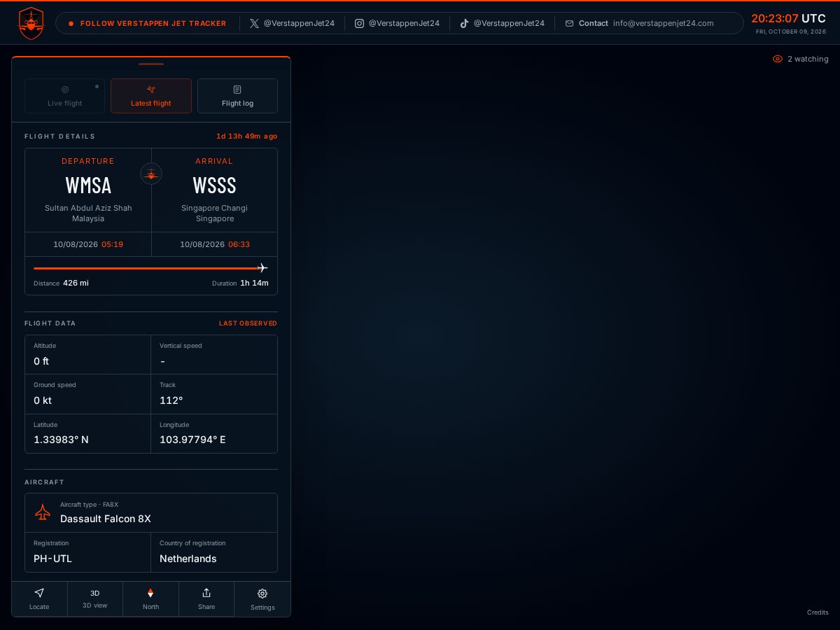The width and height of the screenshot is (840, 630).
Task: Click the WMSA departure airport code
Action: [x=88, y=185]
